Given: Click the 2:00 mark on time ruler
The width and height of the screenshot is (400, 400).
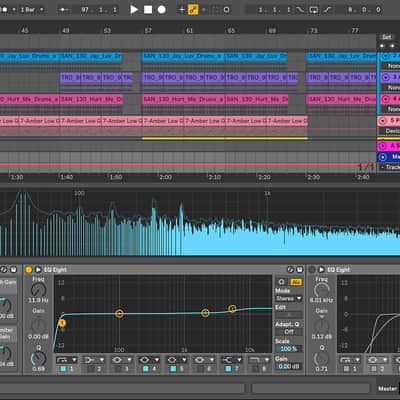Looking at the screenshot, I should (166, 177).
